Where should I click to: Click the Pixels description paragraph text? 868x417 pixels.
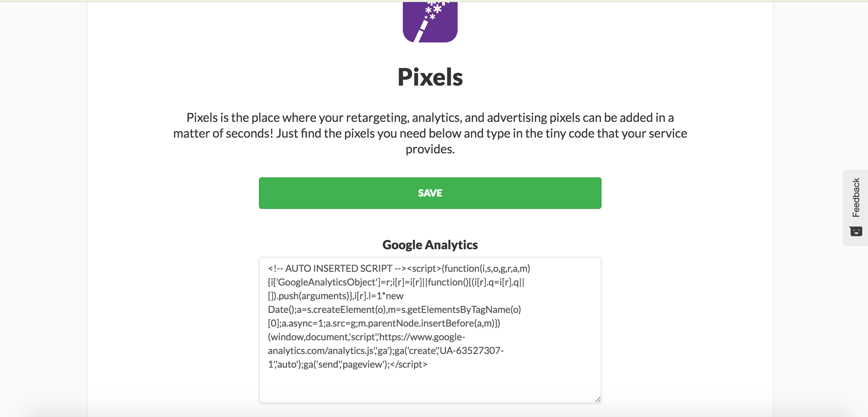[430, 133]
